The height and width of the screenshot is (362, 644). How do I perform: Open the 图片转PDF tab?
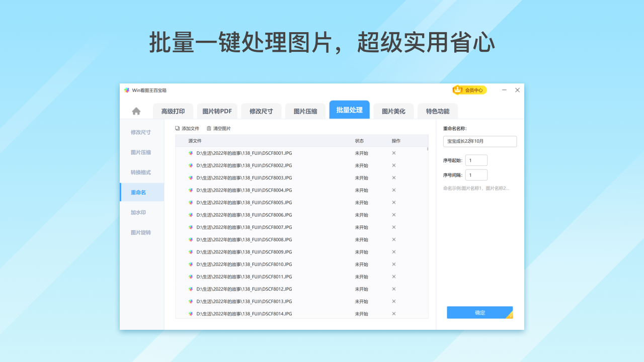click(x=217, y=111)
